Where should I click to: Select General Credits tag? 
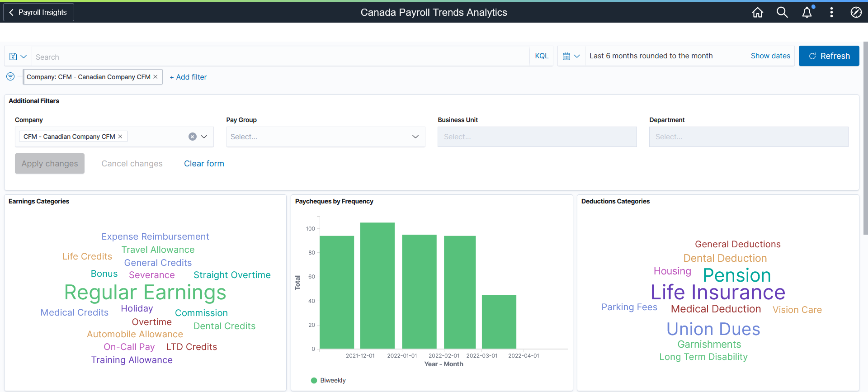[158, 263]
